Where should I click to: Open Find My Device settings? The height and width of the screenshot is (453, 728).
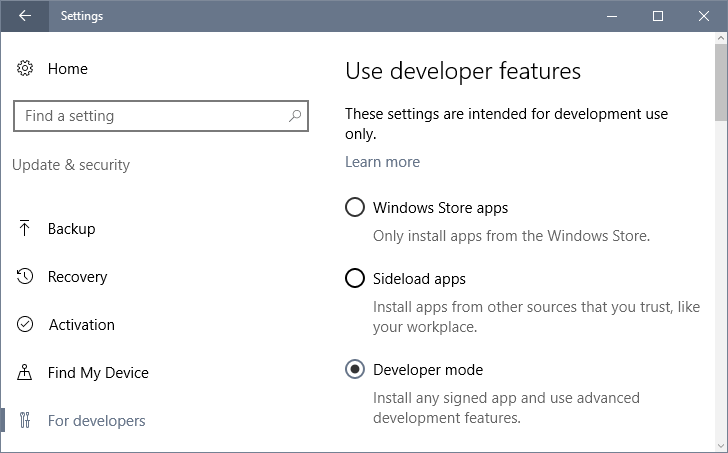pyautogui.click(x=98, y=373)
